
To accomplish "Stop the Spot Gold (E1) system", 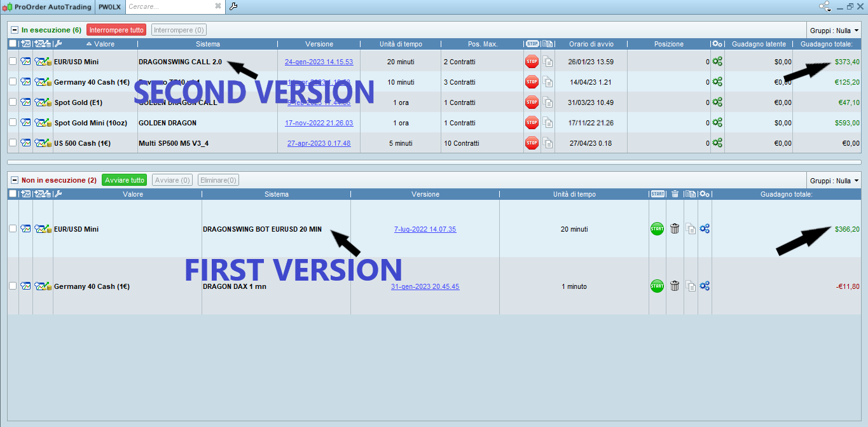I will (x=532, y=102).
